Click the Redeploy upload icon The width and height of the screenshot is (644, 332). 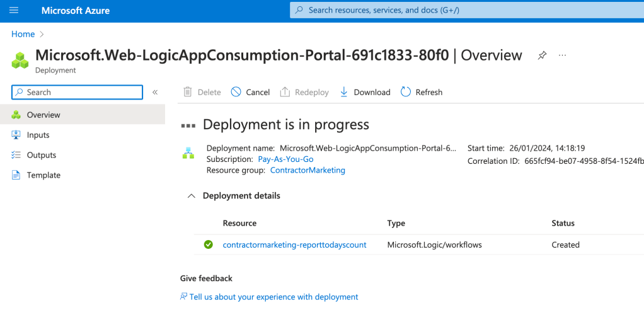tap(285, 92)
